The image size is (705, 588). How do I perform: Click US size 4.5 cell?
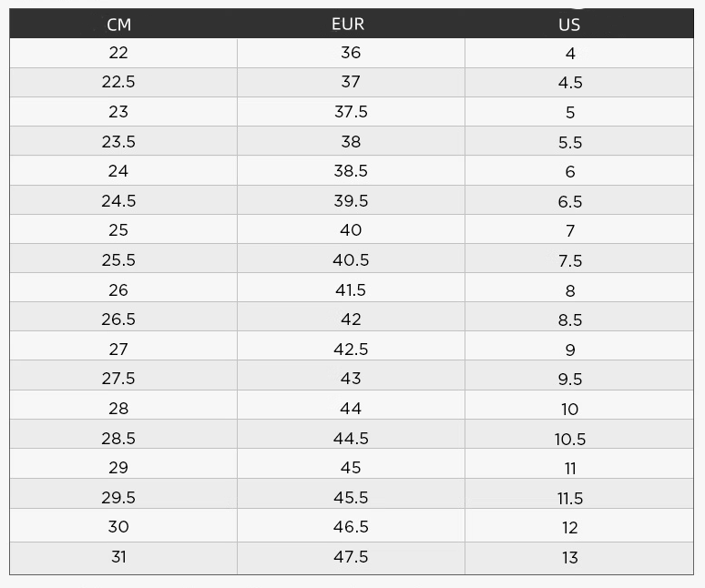pyautogui.click(x=570, y=83)
